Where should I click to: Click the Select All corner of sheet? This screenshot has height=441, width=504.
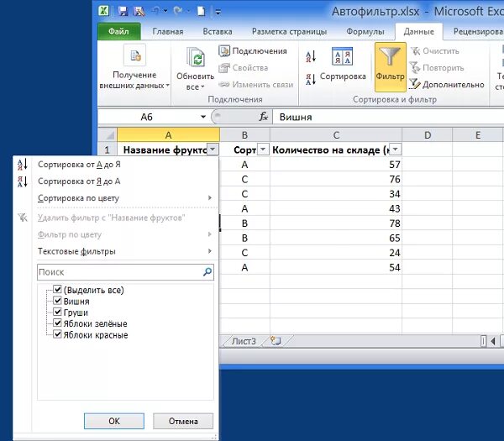click(x=108, y=135)
